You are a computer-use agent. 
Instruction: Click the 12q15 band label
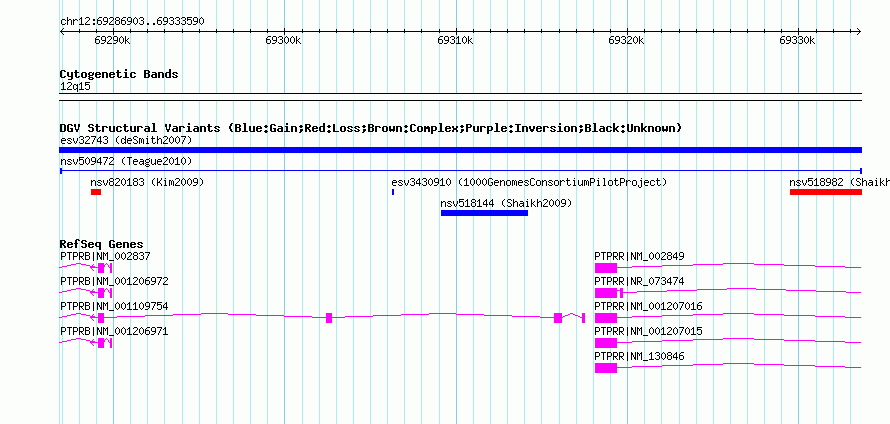pyautogui.click(x=75, y=87)
